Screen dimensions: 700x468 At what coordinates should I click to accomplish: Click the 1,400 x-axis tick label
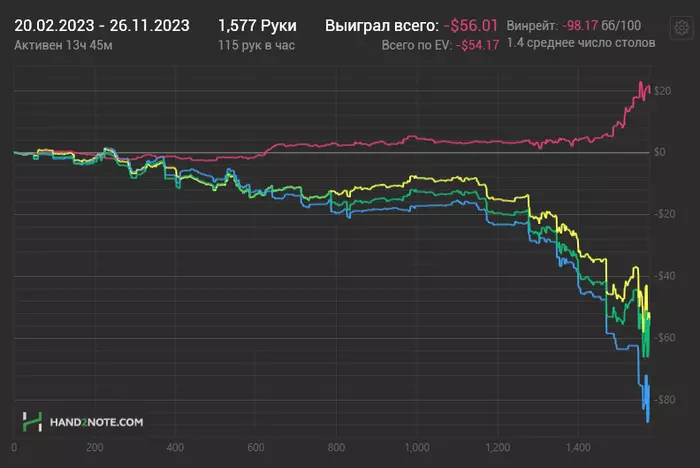point(578,447)
